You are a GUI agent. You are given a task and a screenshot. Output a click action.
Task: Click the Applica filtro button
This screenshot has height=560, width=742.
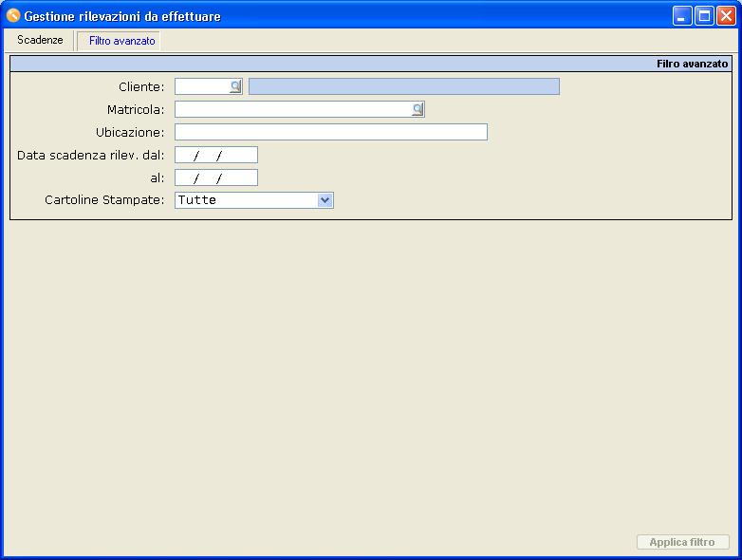tap(682, 542)
